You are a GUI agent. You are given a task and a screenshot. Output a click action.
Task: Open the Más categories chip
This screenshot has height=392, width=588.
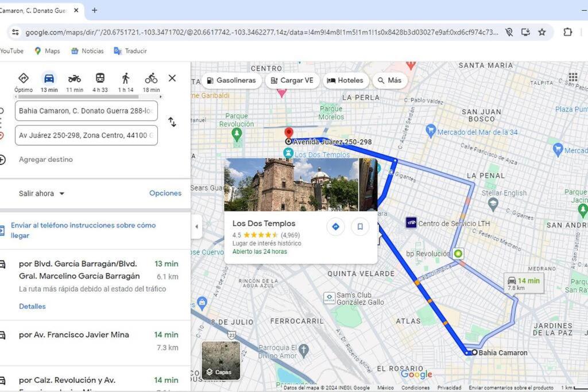(x=390, y=80)
